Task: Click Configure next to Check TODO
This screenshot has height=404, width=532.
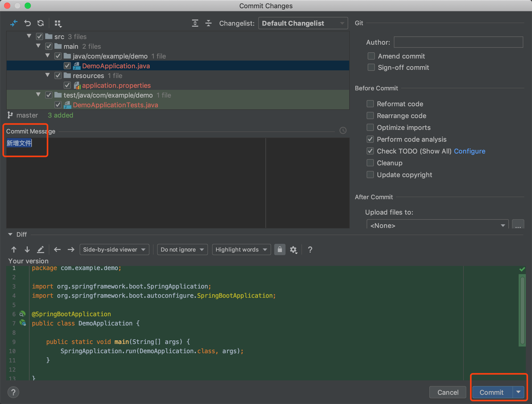Action: [x=469, y=151]
